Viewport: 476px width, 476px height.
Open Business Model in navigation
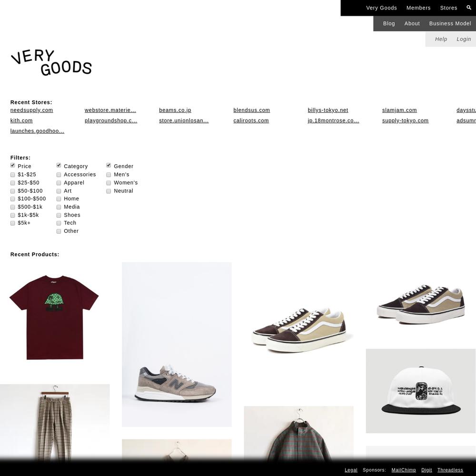pos(450,23)
